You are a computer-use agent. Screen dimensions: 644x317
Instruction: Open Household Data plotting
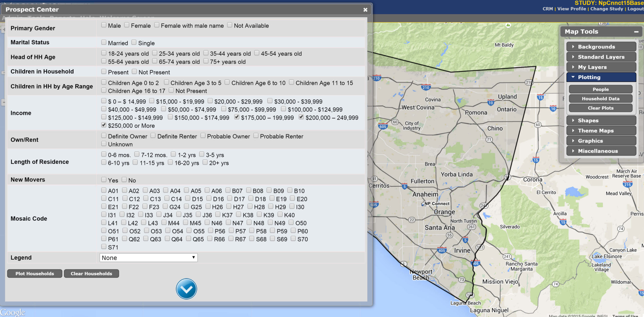pos(600,99)
